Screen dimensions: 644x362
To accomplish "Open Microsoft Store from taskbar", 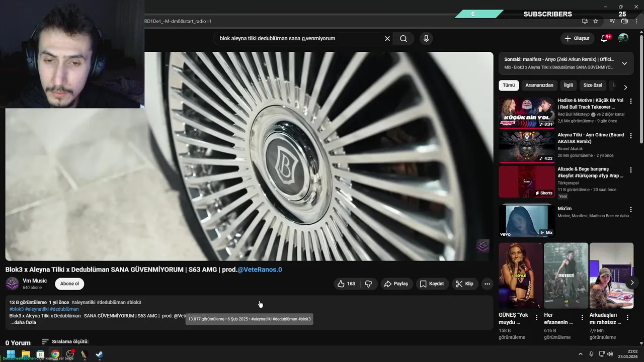I will [40, 354].
